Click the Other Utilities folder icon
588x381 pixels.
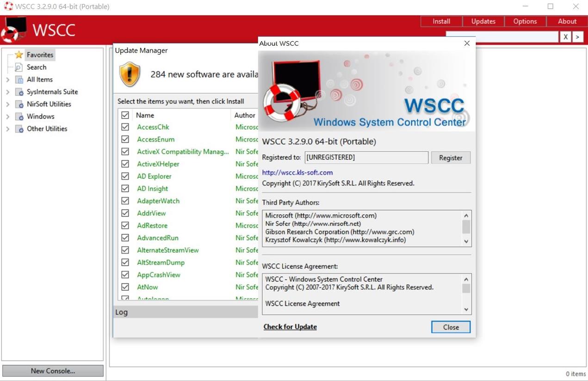click(x=19, y=129)
